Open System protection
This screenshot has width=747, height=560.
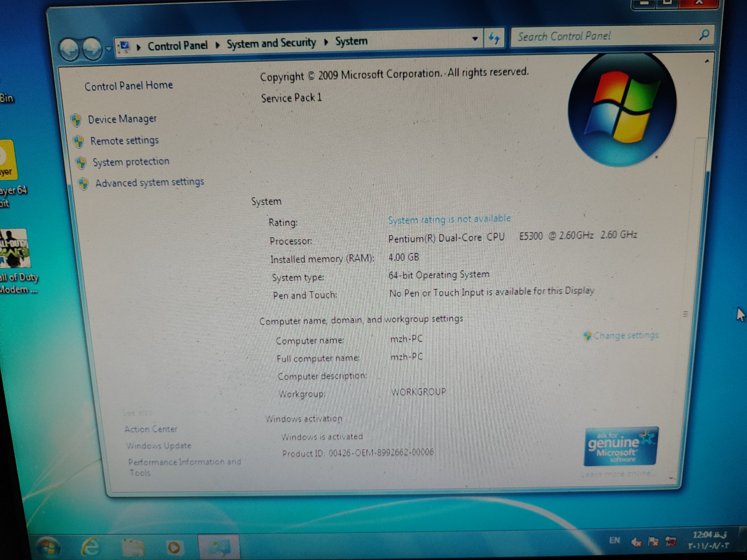(131, 162)
